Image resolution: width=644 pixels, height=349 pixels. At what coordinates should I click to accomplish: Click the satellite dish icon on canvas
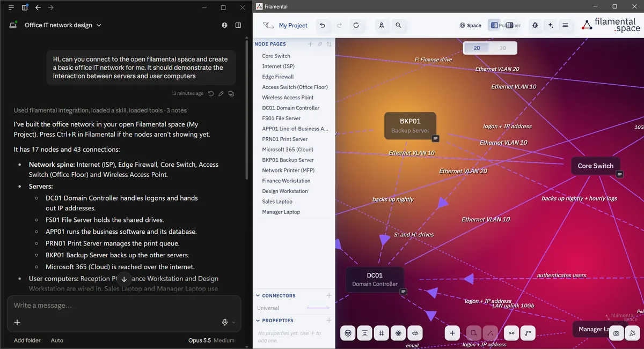click(x=632, y=333)
